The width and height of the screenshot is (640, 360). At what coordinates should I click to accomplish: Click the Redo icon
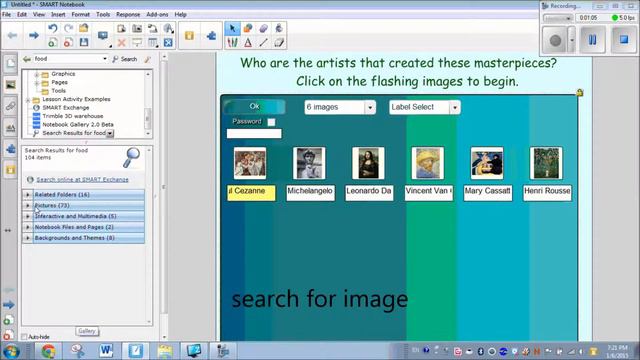pyautogui.click(x=68, y=28)
